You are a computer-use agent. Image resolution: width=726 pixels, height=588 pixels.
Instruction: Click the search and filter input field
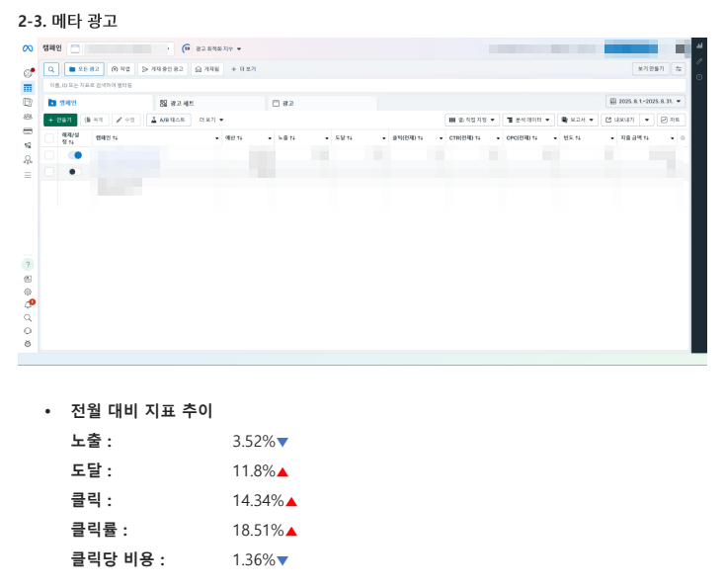296,86
